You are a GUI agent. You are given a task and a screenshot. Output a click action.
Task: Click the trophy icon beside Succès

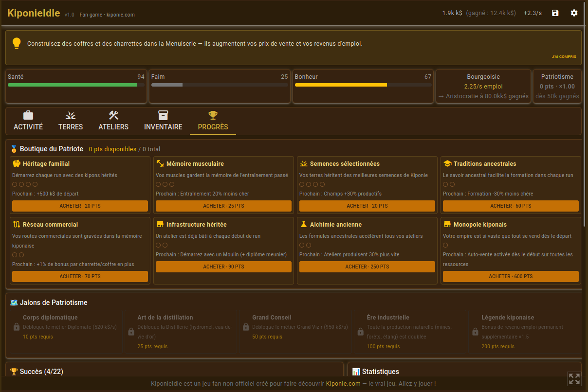tap(14, 372)
